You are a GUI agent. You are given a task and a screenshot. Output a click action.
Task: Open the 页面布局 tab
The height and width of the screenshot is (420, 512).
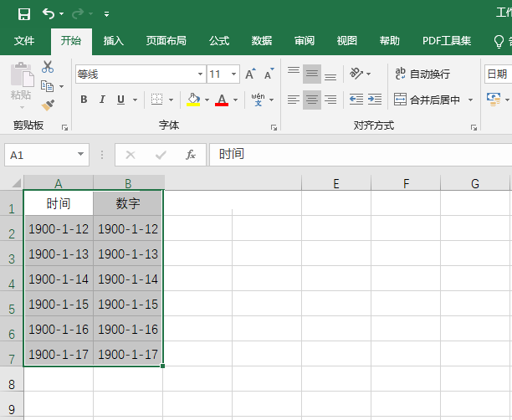coord(166,40)
